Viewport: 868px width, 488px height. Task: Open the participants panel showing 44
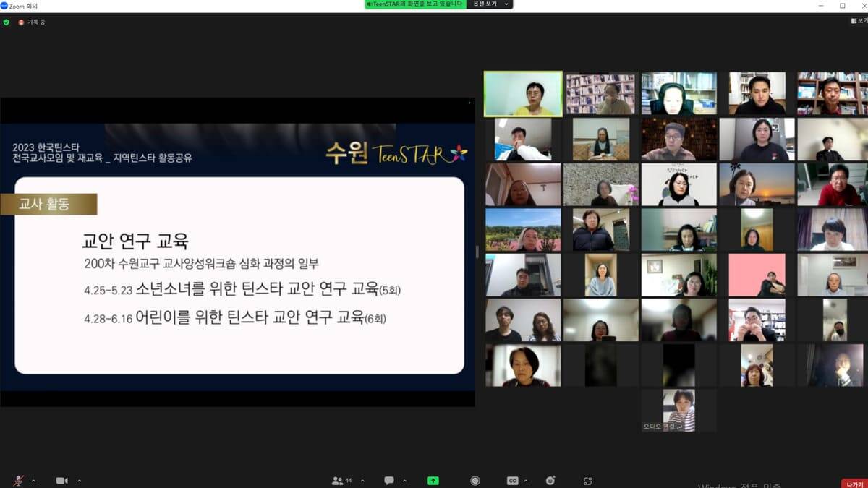(x=341, y=481)
